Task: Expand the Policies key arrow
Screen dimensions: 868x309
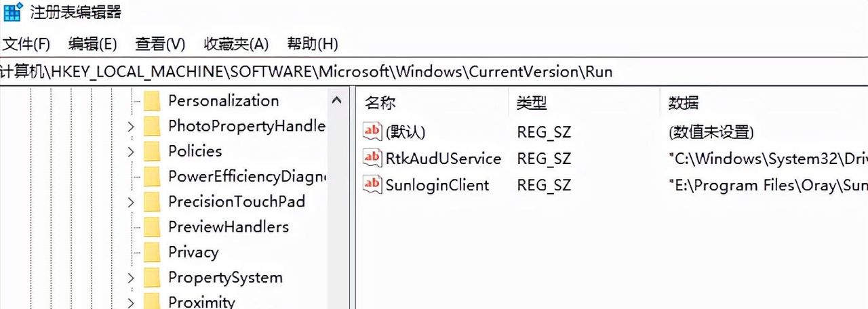Action: pyautogui.click(x=131, y=151)
